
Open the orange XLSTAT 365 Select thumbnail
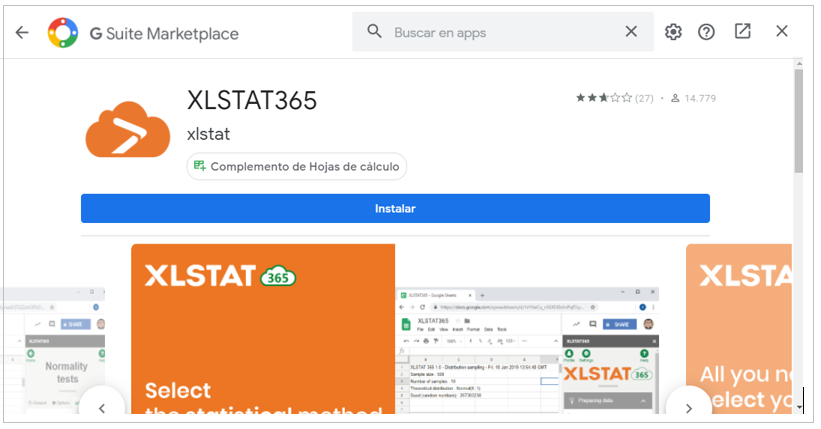click(x=263, y=328)
